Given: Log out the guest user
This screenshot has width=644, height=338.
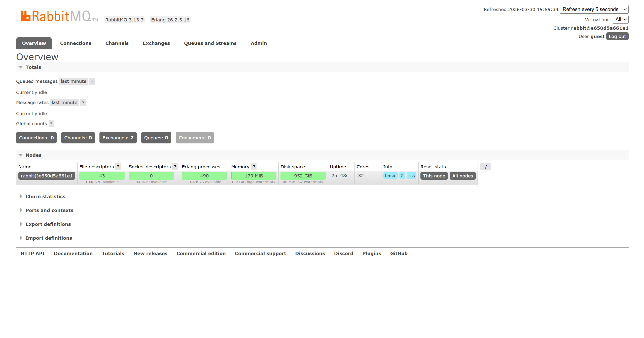Looking at the screenshot, I should click(617, 36).
